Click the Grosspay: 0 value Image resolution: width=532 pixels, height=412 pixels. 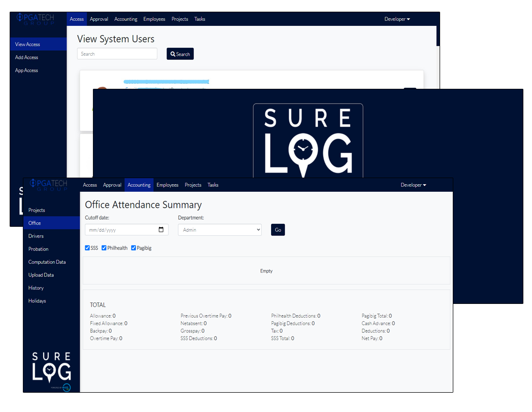coord(193,331)
